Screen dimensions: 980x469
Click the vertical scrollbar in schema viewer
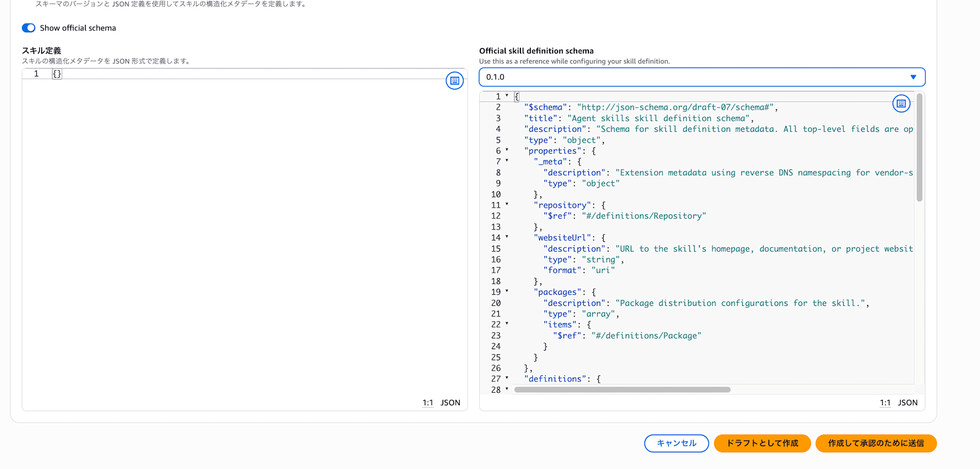[x=919, y=147]
